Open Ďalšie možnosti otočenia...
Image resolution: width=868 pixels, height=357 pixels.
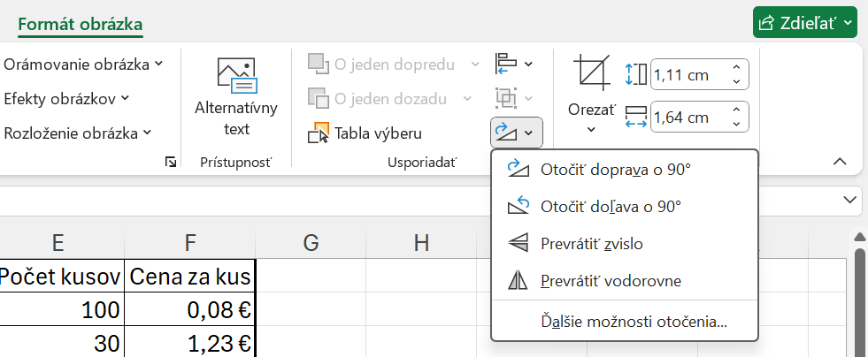click(624, 322)
